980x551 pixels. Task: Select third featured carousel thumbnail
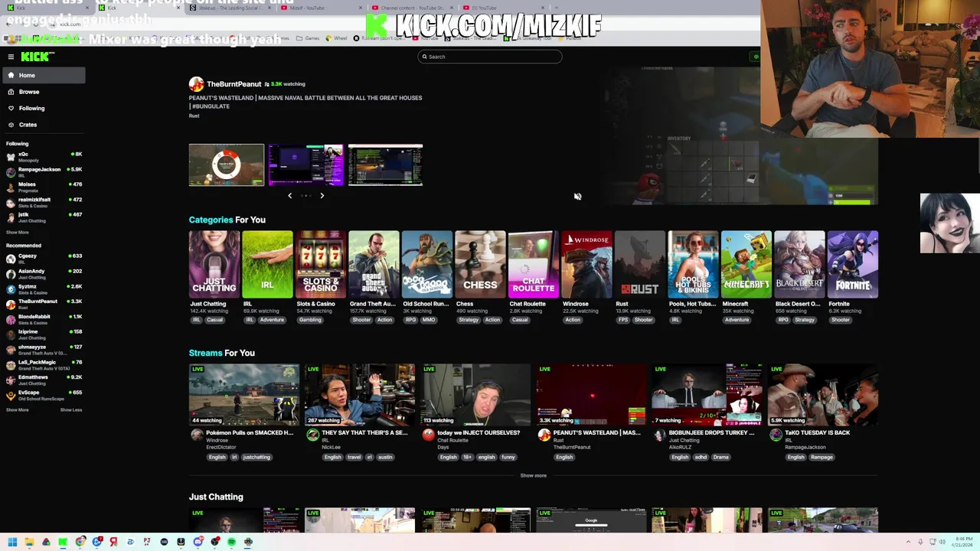click(x=385, y=165)
